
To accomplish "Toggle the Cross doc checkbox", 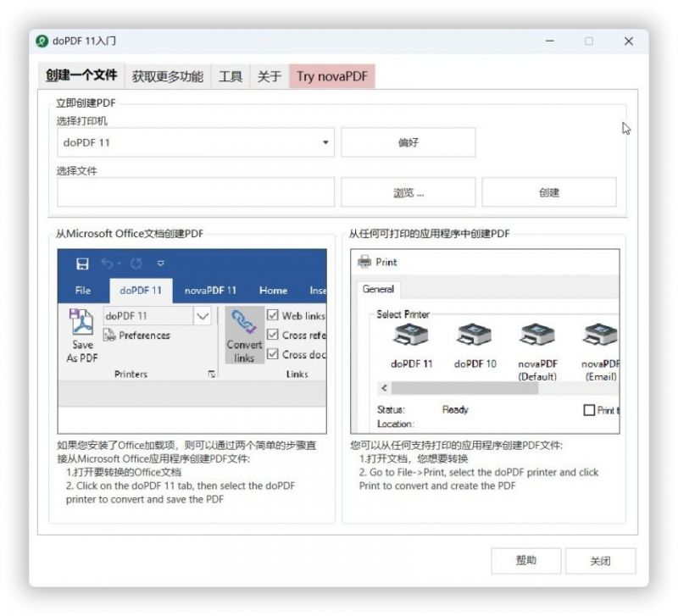I will pos(272,354).
